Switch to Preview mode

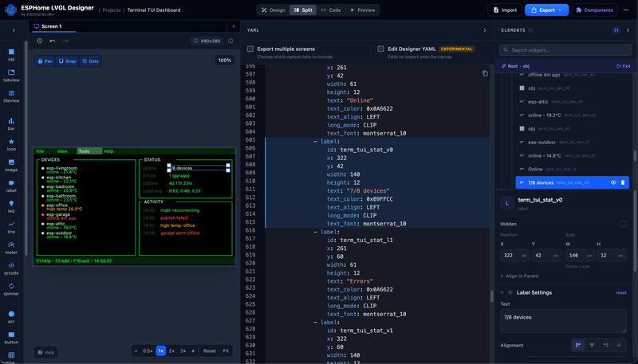363,10
